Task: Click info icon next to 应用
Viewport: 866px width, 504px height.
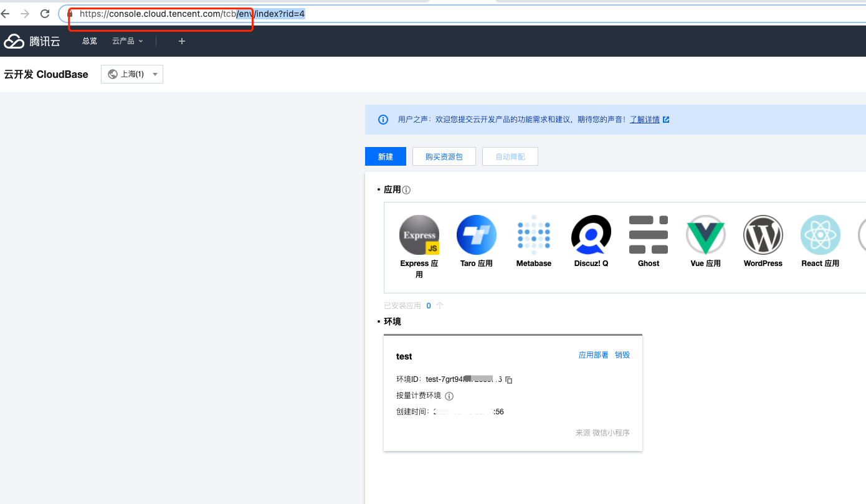Action: tap(406, 190)
